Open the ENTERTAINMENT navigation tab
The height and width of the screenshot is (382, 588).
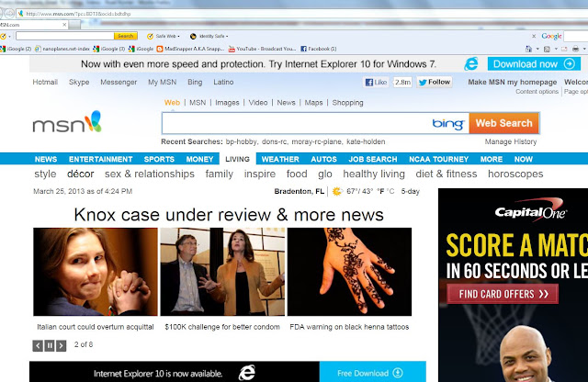[100, 159]
